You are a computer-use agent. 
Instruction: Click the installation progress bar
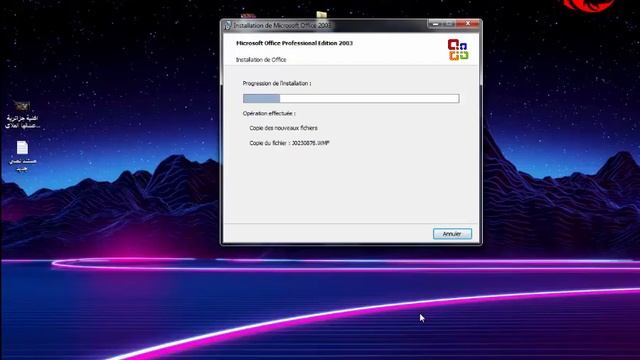pos(351,98)
